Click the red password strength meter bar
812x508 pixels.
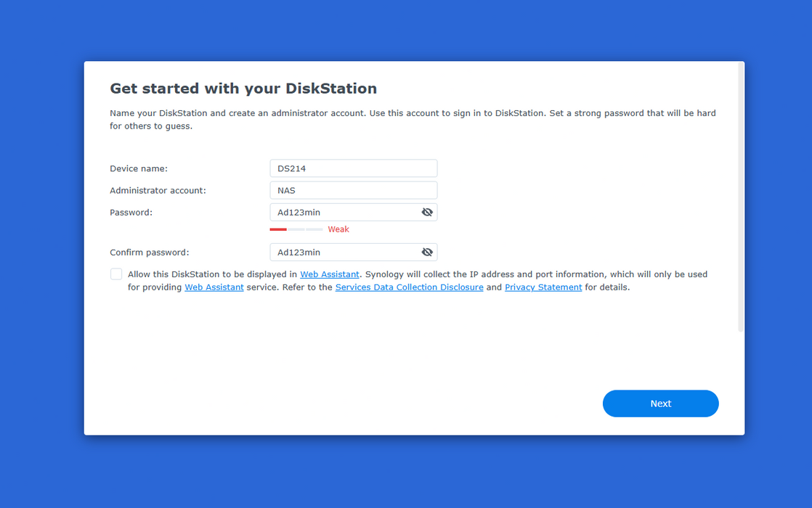pyautogui.click(x=278, y=229)
